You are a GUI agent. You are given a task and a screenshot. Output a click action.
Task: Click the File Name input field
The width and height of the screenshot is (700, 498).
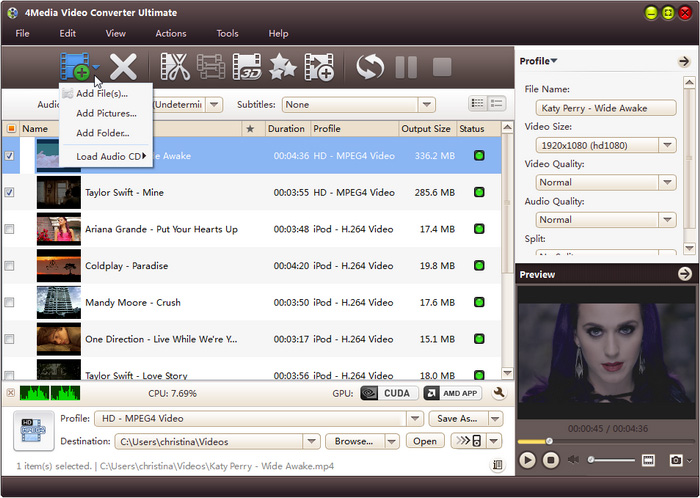click(606, 108)
